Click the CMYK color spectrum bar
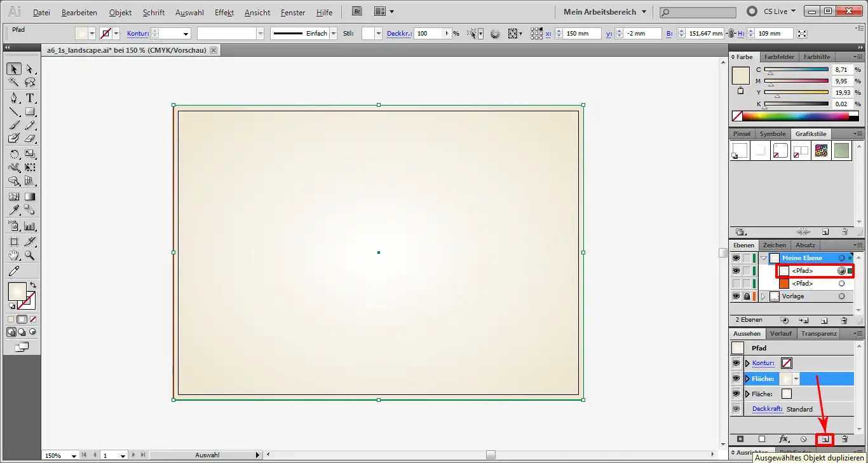868x463 pixels. 796,116
